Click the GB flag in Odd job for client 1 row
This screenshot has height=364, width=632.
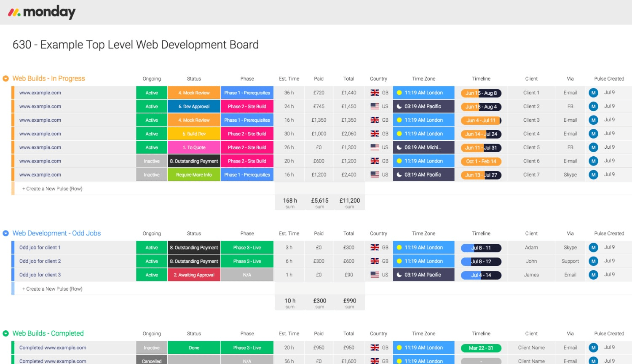375,248
